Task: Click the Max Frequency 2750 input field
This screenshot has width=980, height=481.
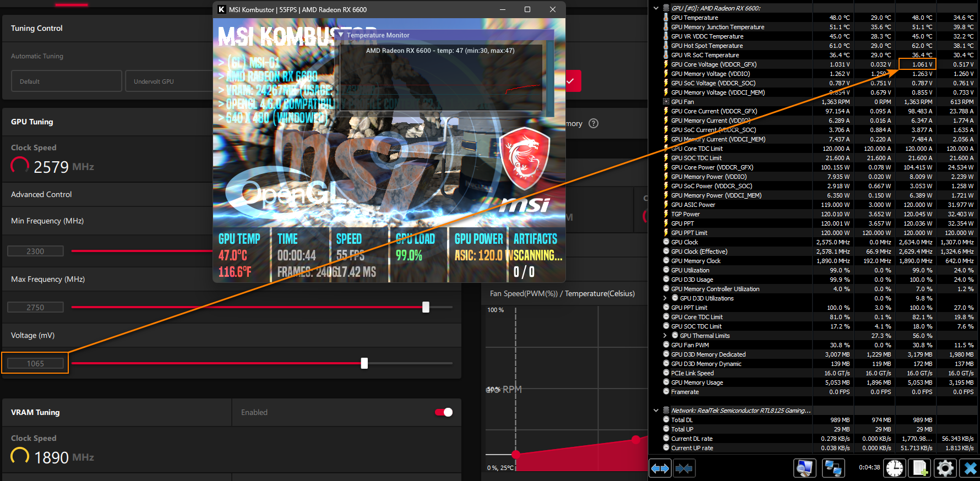Action: (x=35, y=307)
